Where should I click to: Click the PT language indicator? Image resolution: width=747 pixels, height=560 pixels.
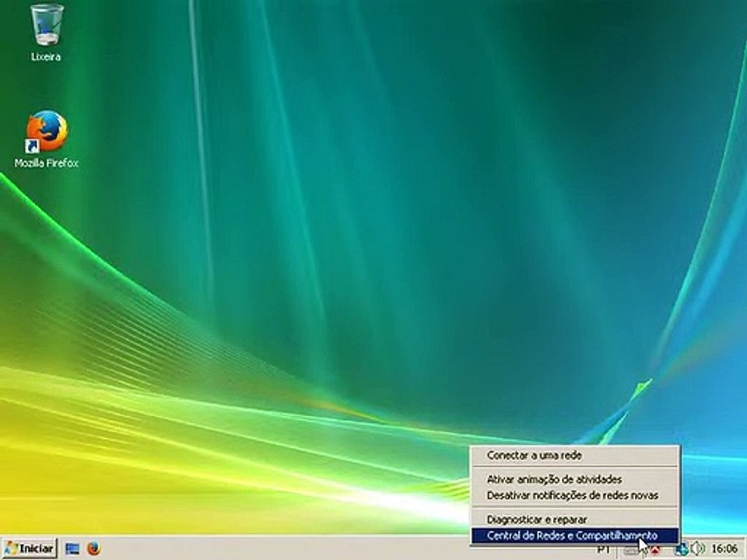[604, 550]
